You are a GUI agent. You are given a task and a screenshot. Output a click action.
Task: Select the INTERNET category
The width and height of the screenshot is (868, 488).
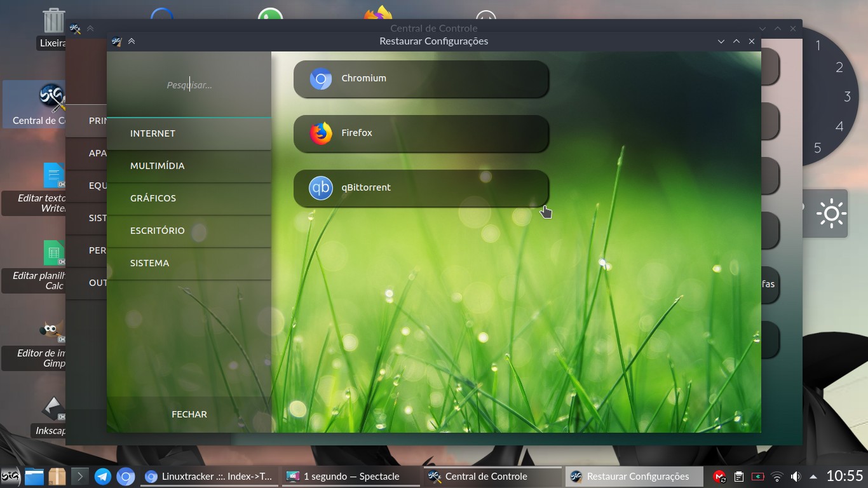(x=189, y=133)
